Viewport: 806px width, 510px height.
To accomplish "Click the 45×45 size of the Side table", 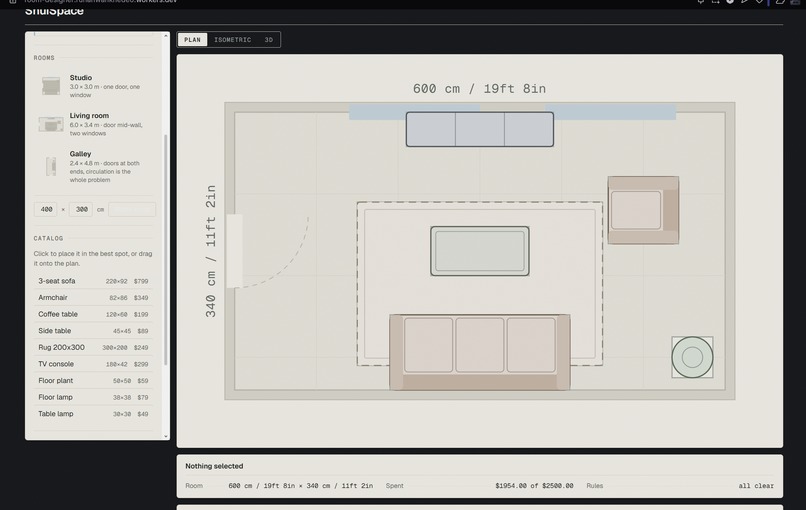I will pyautogui.click(x=122, y=331).
